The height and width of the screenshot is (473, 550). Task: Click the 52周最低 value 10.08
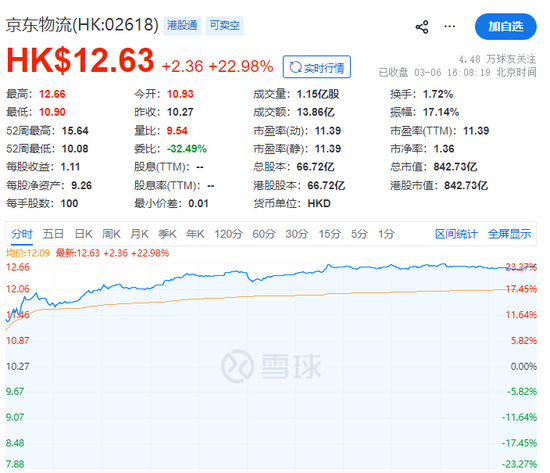[x=75, y=149]
